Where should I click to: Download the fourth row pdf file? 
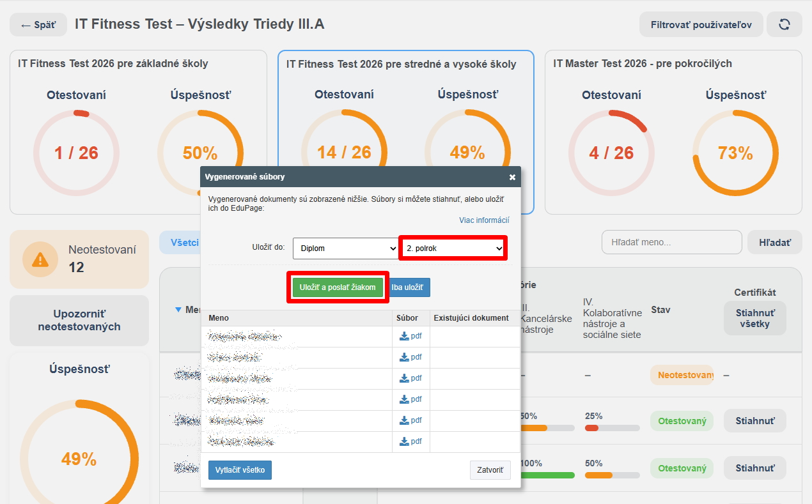click(x=410, y=399)
